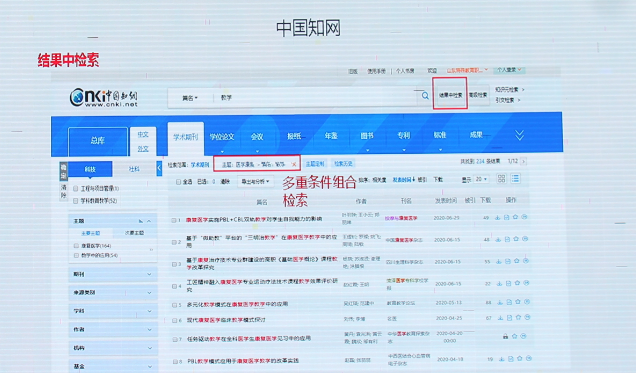
Task: Click into the search text field containing 教学
Action: 316,98
